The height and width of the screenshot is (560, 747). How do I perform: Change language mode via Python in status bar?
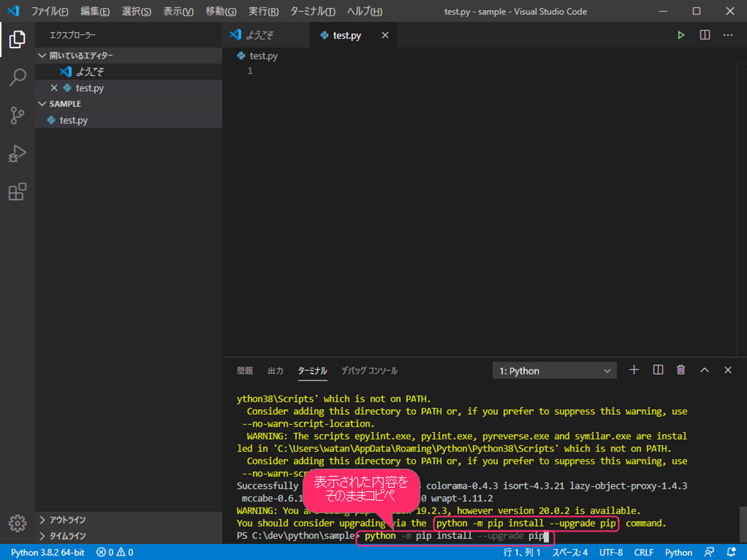(x=678, y=553)
